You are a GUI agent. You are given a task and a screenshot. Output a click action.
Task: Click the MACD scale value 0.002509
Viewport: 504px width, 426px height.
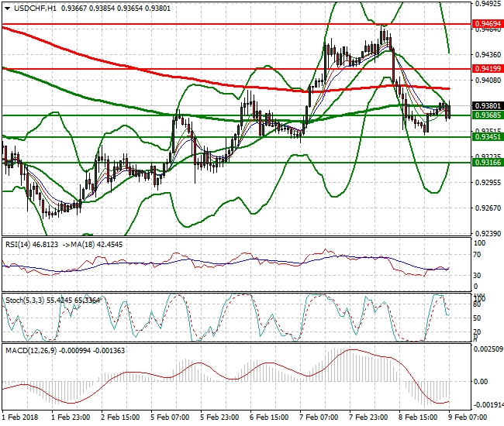[488, 349]
